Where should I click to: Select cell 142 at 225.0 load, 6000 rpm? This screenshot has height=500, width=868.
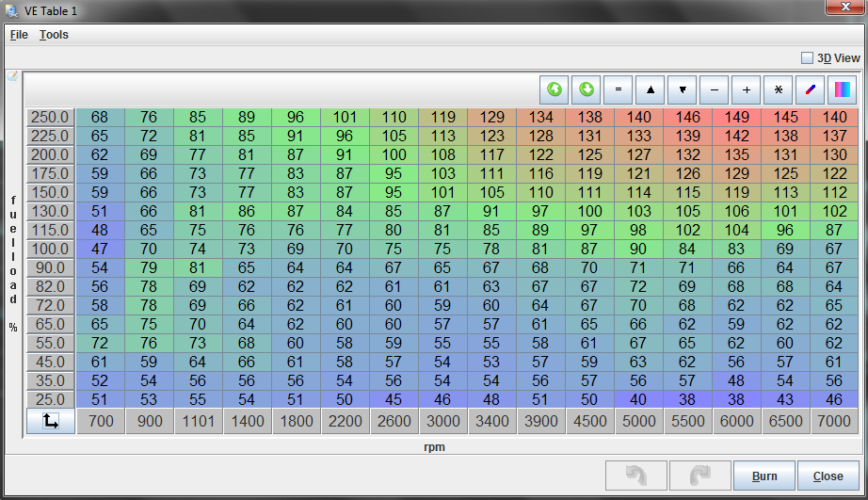[x=737, y=137]
